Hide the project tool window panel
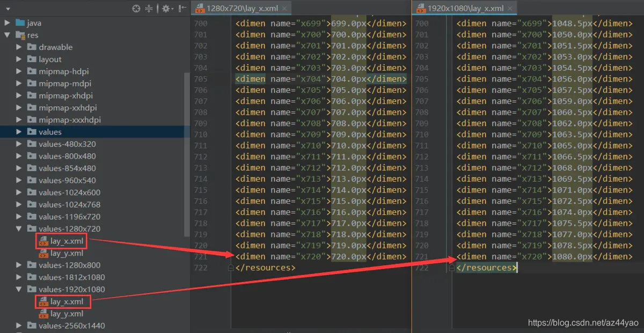Viewport: 644px width, 333px height. click(182, 9)
